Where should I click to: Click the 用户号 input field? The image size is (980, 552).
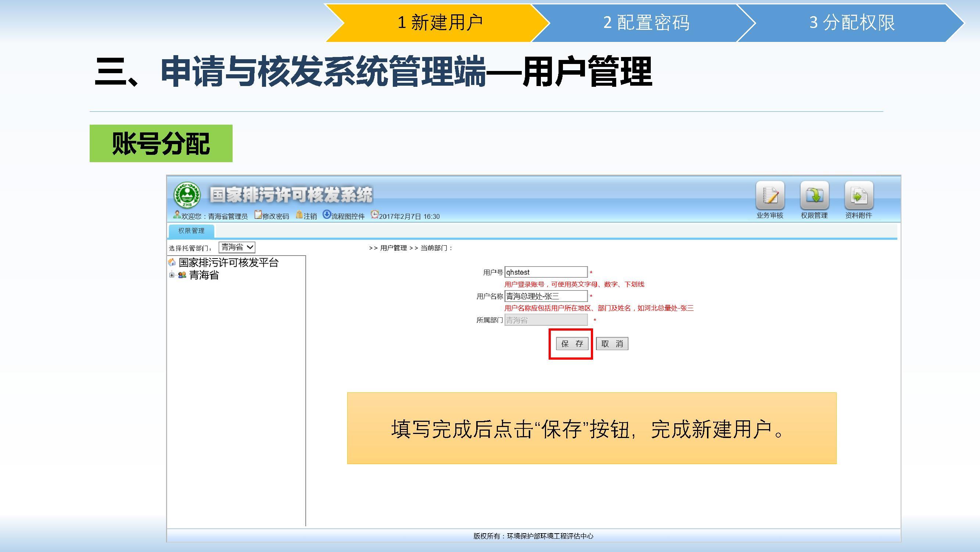click(x=546, y=272)
